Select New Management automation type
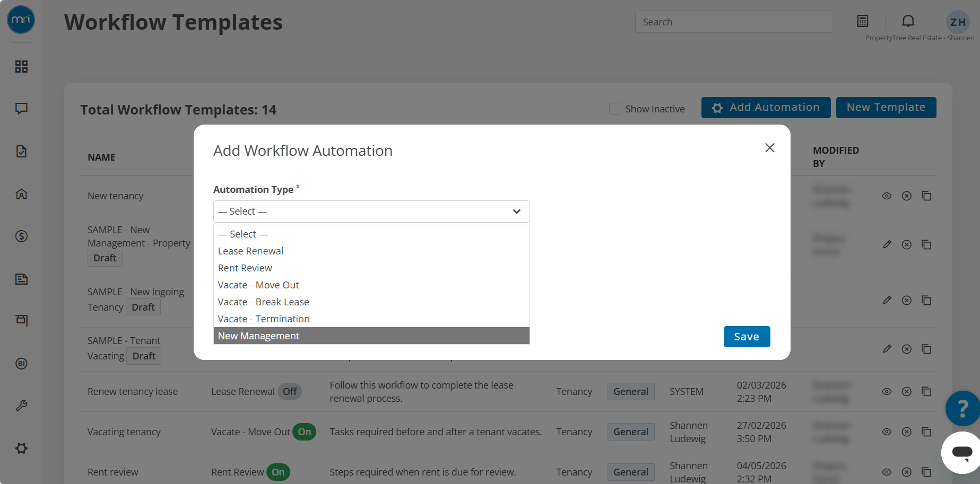980x484 pixels. 371,336
